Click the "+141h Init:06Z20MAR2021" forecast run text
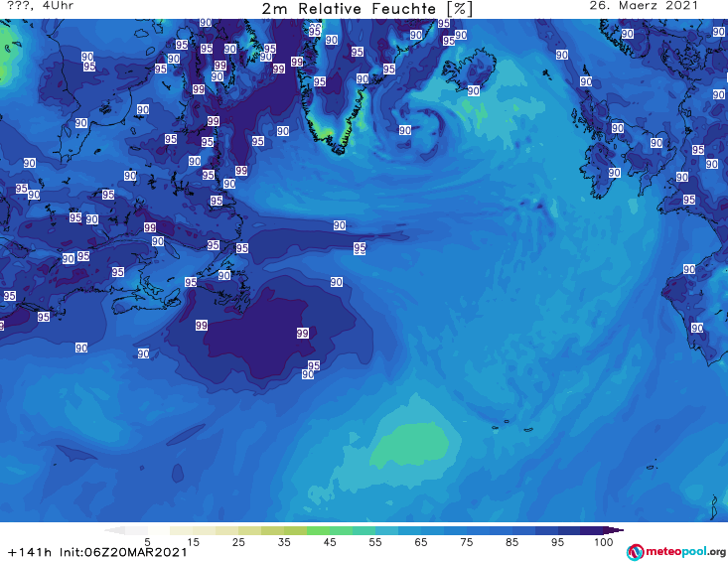Image resolution: width=728 pixels, height=562 pixels. pyautogui.click(x=97, y=552)
